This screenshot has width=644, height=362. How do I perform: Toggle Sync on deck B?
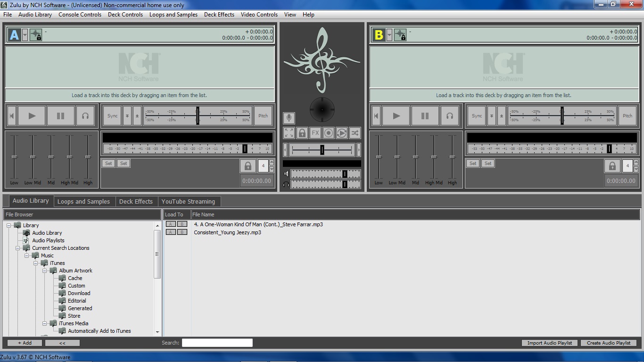coord(476,115)
